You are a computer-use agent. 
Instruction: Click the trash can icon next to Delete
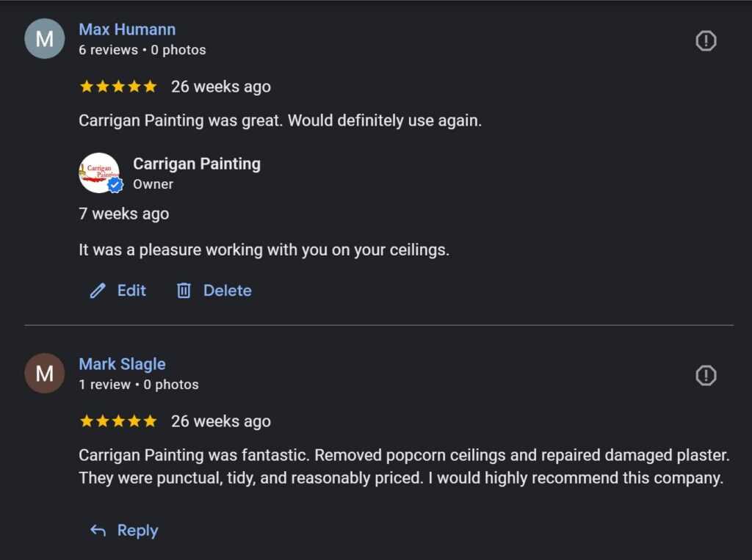185,291
